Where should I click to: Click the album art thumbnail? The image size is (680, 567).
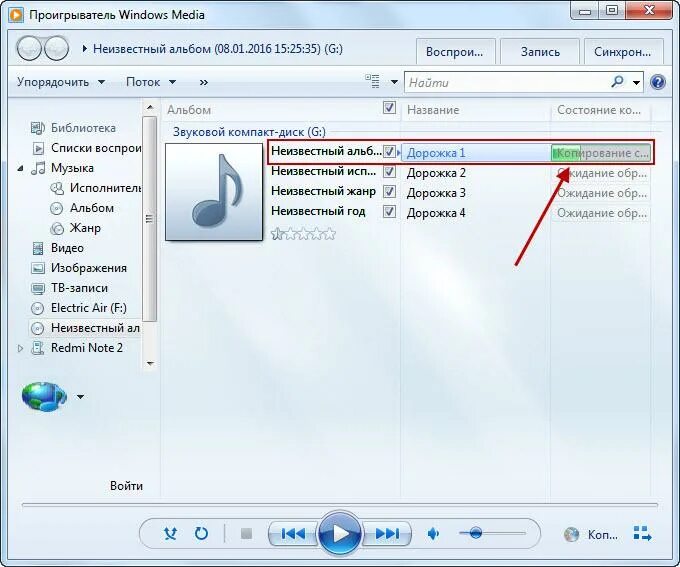(214, 192)
